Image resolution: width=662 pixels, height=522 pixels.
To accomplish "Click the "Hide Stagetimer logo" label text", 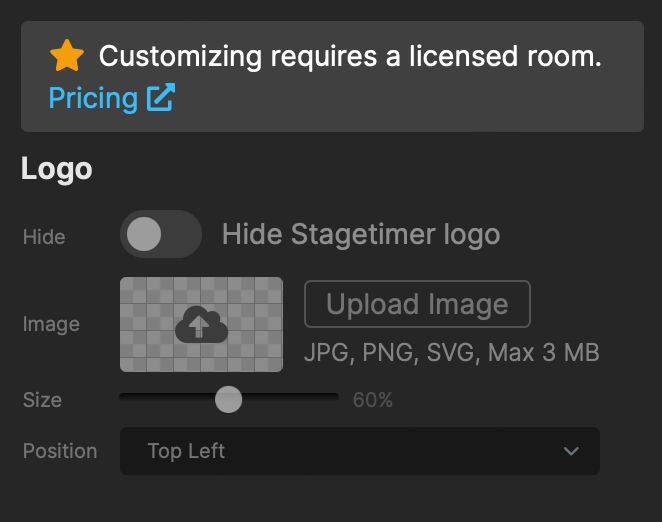I will tap(360, 235).
